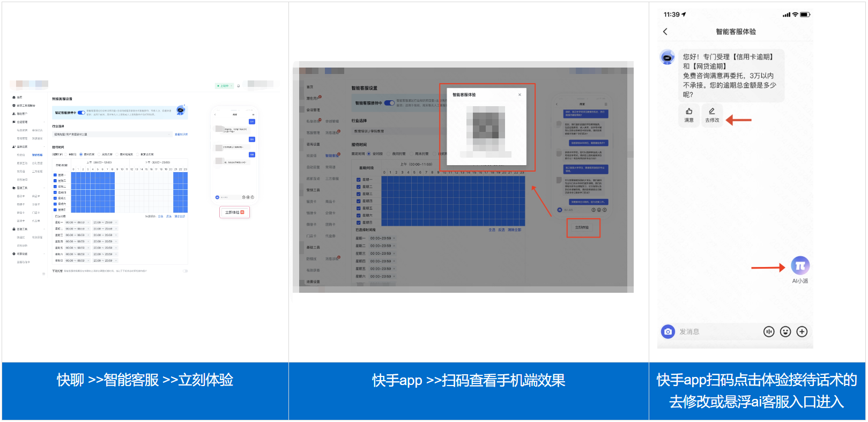
Task: Open the emoji picker in 发消息 bar
Action: point(785,332)
